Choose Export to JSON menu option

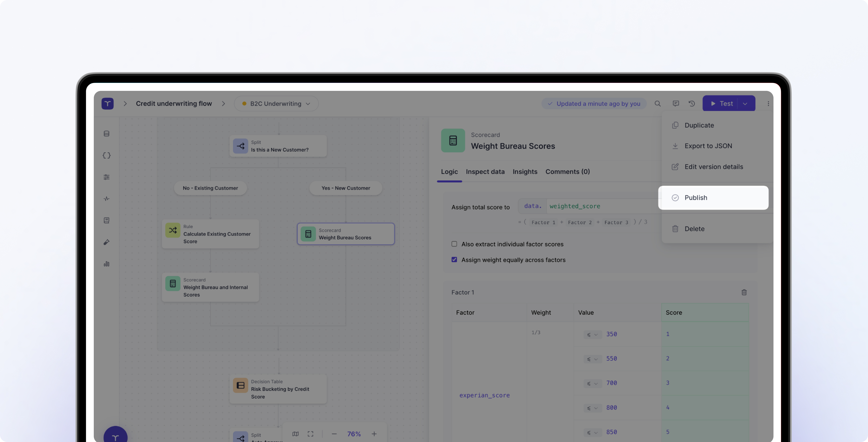click(x=708, y=146)
